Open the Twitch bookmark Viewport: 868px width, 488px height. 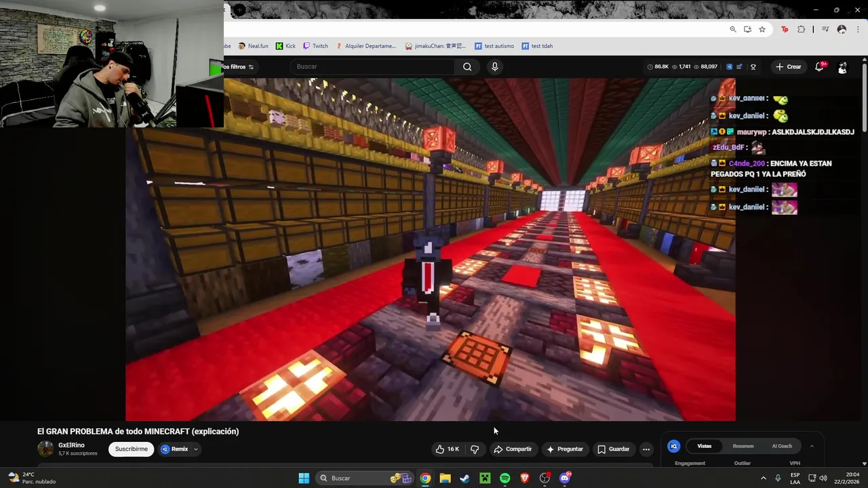[x=315, y=46]
